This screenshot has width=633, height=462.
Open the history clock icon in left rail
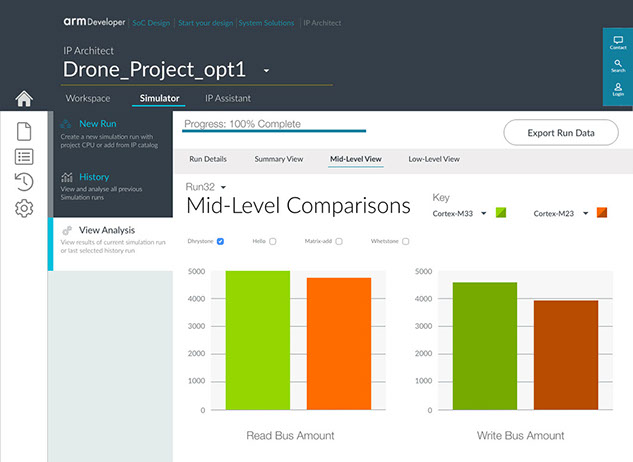point(24,182)
